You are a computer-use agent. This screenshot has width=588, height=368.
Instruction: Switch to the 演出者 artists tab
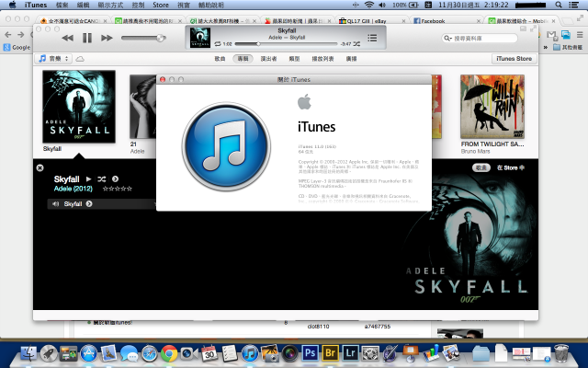coord(268,59)
